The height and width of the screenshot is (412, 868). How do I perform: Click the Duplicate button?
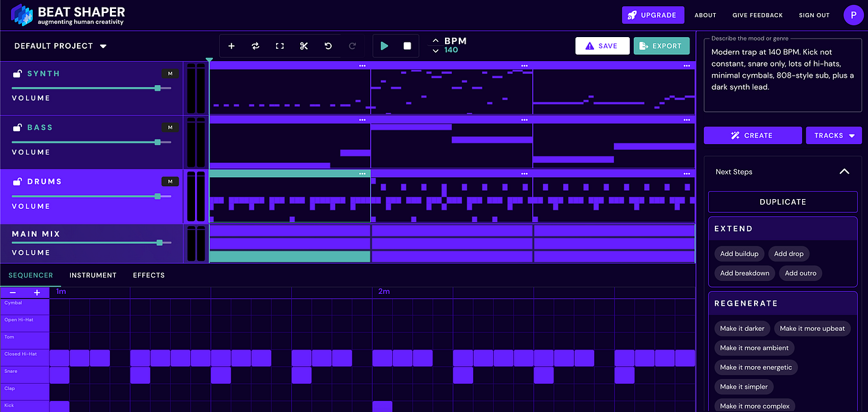pos(783,202)
